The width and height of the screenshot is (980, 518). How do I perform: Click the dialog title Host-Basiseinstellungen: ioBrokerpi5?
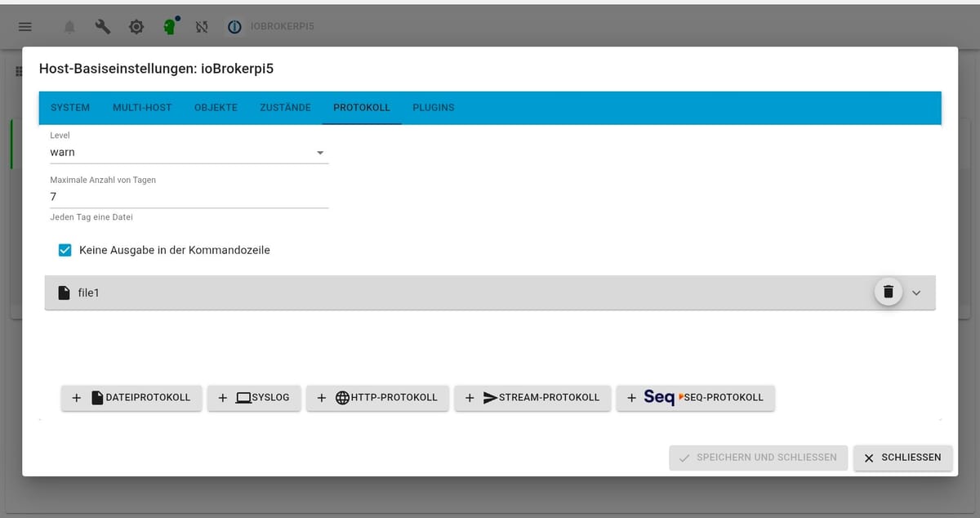click(x=156, y=69)
